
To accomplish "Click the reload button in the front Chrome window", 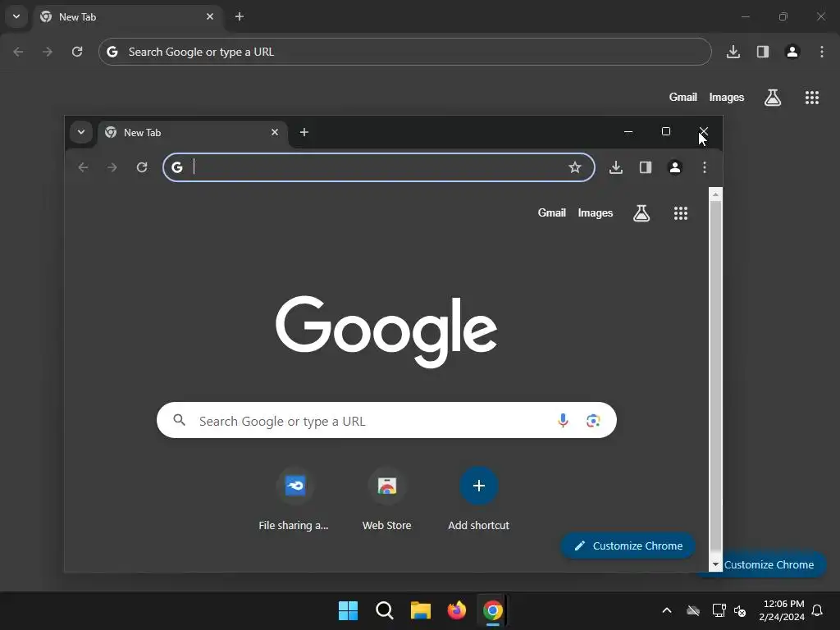I will pyautogui.click(x=142, y=167).
